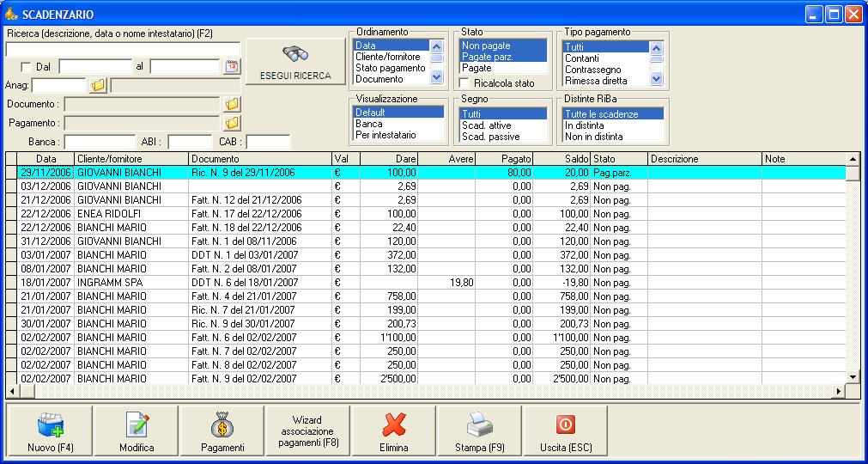The height and width of the screenshot is (464, 868).
Task: Click the -19,80 Saldo cell
Action: click(561, 283)
